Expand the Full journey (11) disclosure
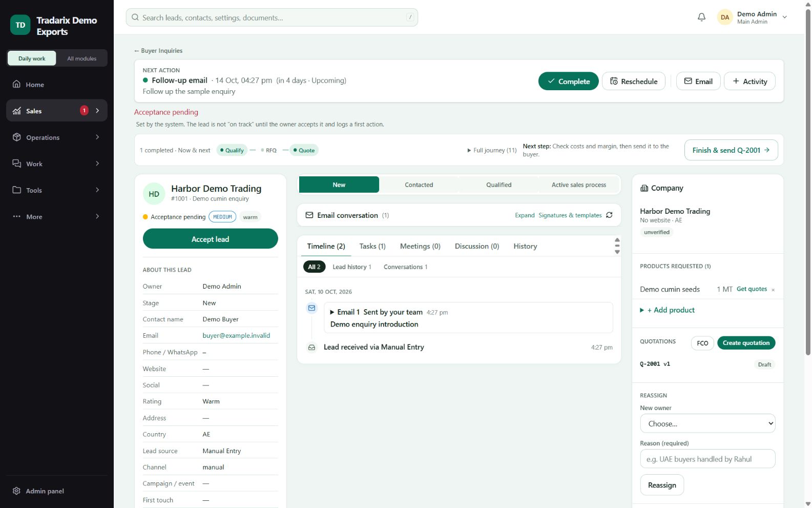 492,150
